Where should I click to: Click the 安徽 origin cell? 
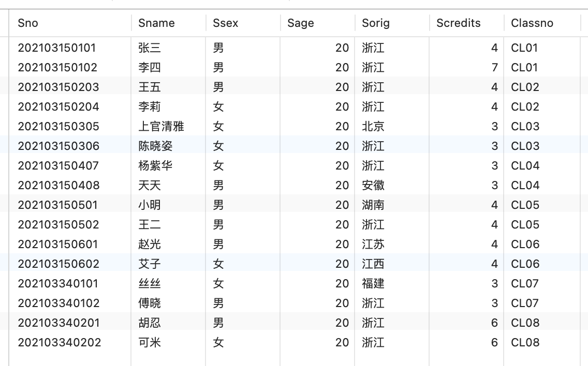pos(373,186)
